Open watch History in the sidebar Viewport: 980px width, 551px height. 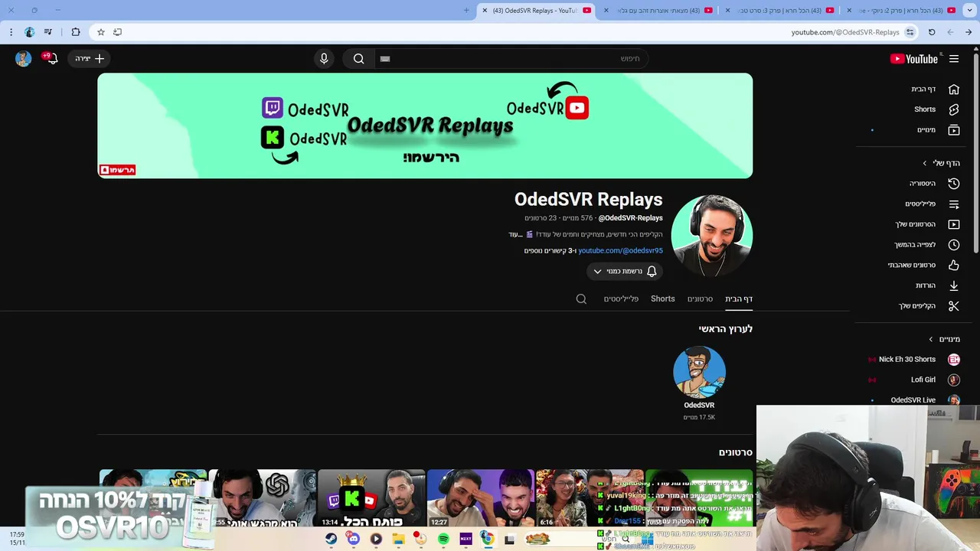935,184
